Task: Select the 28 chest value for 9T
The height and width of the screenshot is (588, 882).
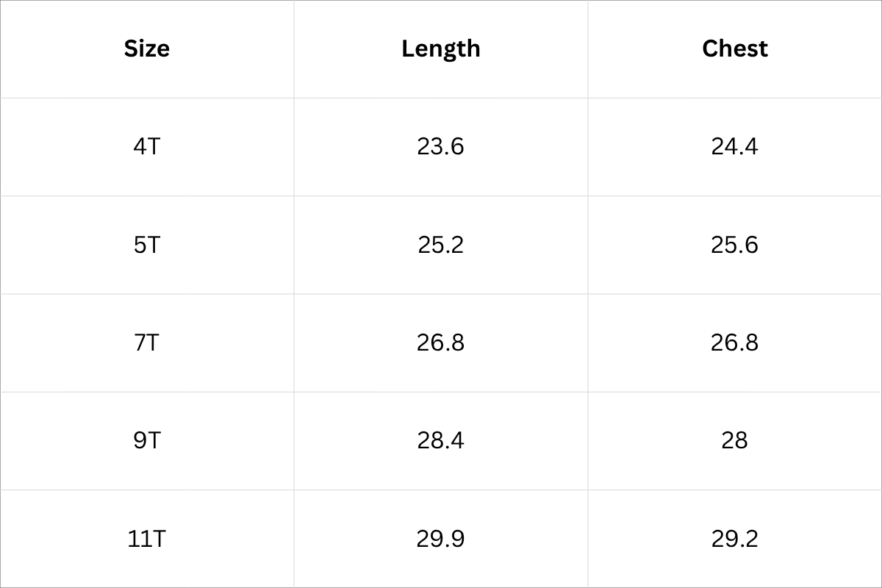Action: (735, 440)
